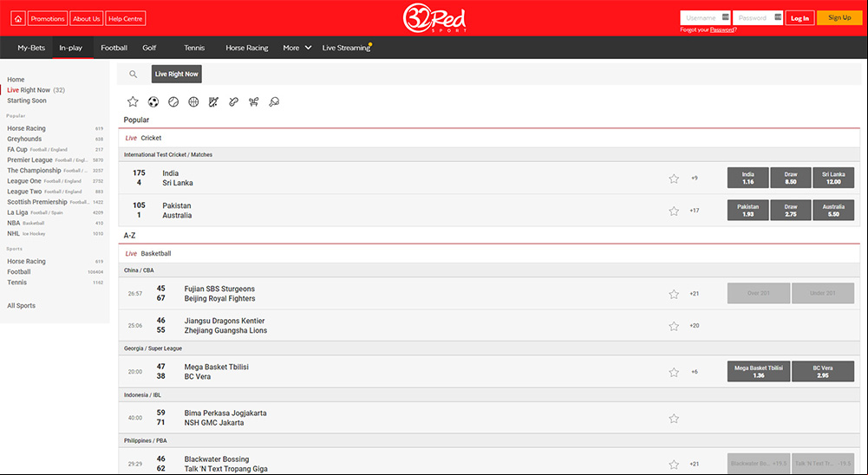Bet on Draw 8.50 in India match
The image size is (868, 475).
coord(791,178)
